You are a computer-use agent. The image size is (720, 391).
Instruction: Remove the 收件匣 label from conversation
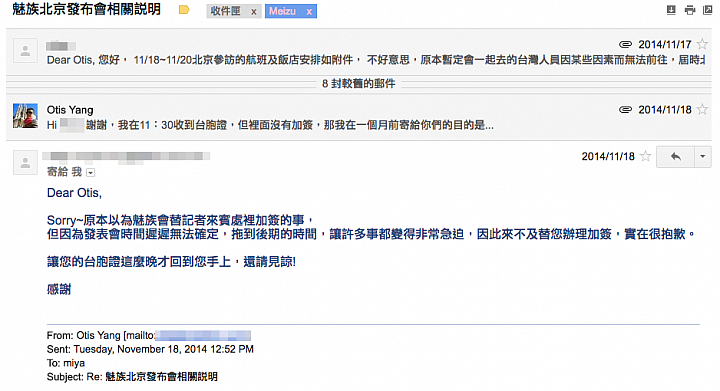(253, 12)
